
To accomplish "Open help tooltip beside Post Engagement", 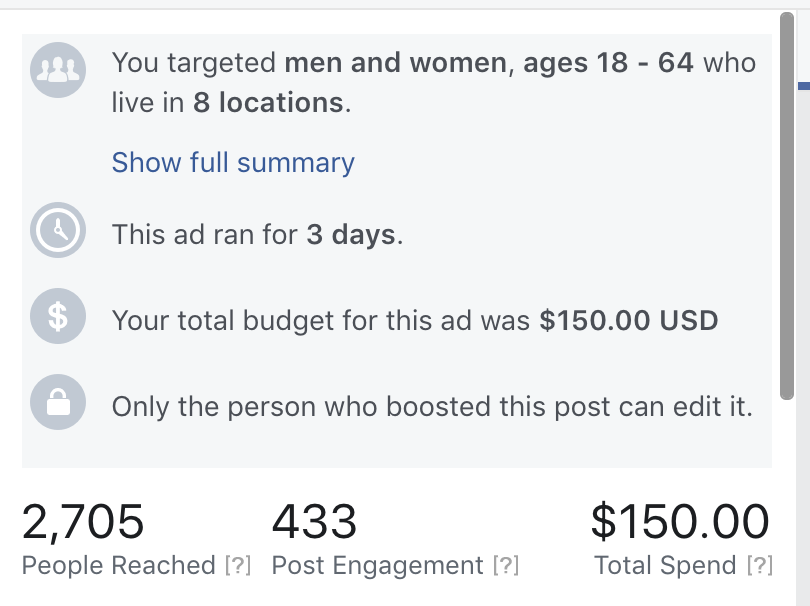I will (506, 565).
